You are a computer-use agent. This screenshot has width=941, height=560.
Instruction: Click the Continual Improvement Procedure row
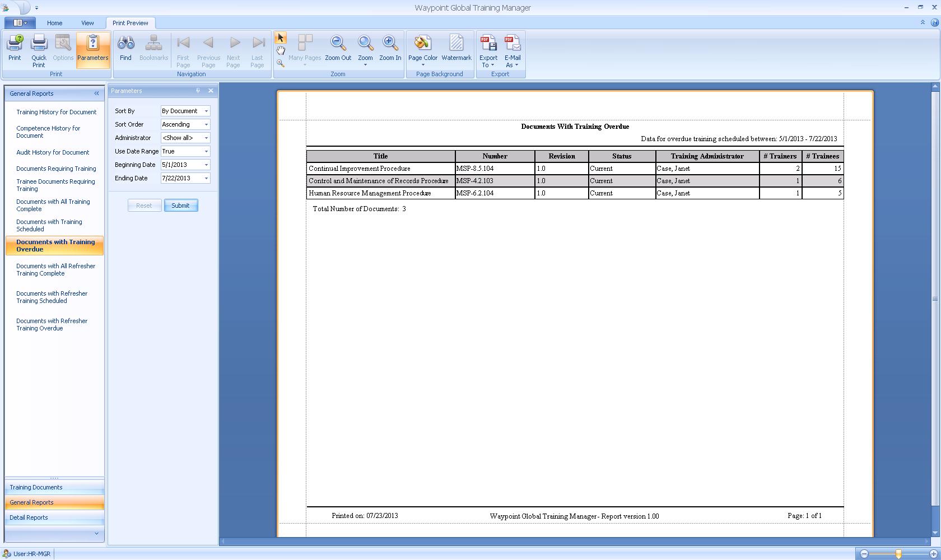tap(575, 169)
